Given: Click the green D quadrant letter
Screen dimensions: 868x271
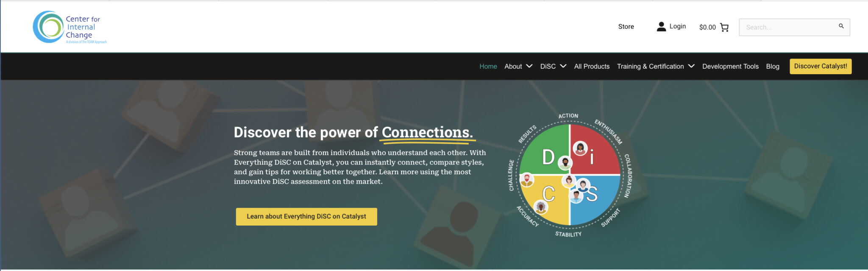Looking at the screenshot, I should click(548, 156).
